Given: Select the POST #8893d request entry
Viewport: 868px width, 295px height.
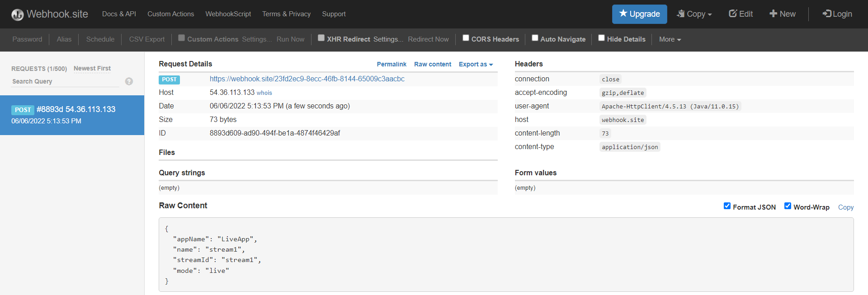Looking at the screenshot, I should point(72,115).
